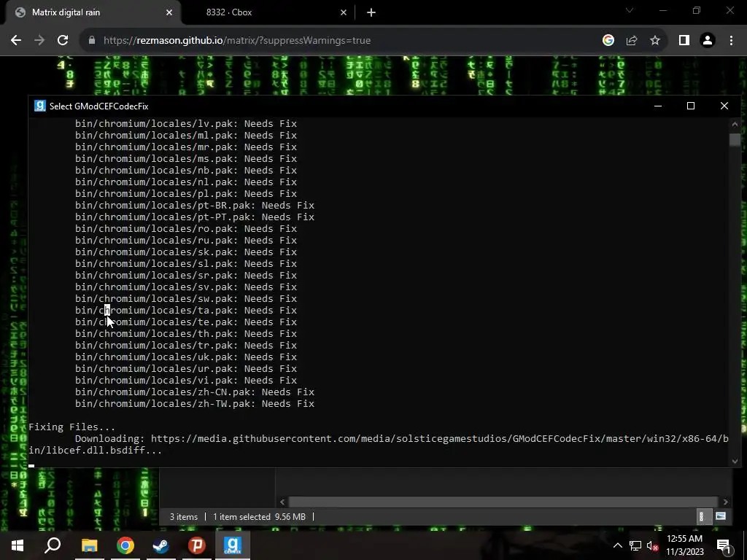The height and width of the screenshot is (560, 747).
Task: Open the notification center icon
Action: pos(724,545)
